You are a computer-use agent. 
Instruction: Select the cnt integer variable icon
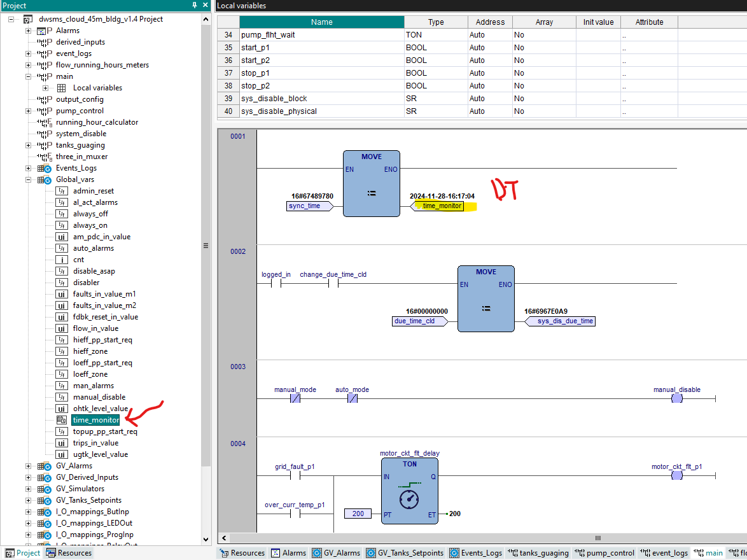61,260
